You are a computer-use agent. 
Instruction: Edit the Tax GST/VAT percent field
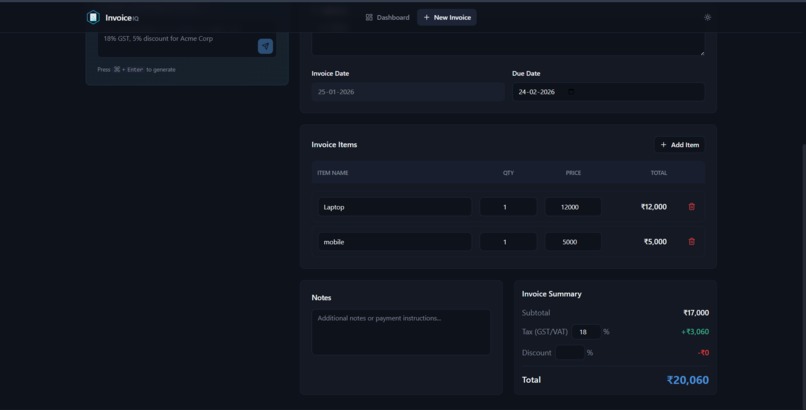[586, 332]
